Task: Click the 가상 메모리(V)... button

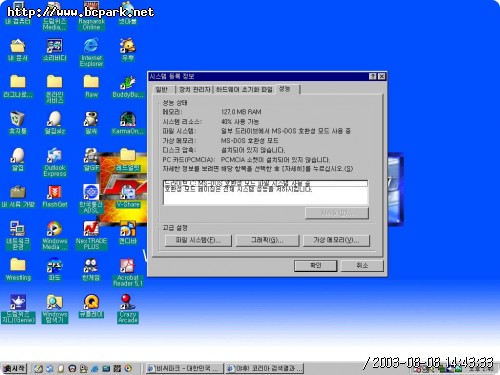Action: [x=336, y=240]
